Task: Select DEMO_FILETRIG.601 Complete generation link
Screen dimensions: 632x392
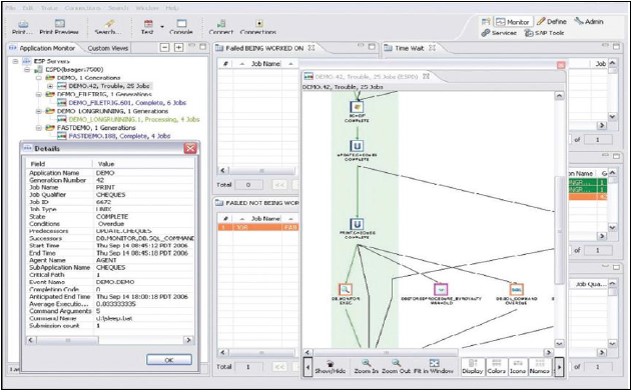Action: [127, 103]
